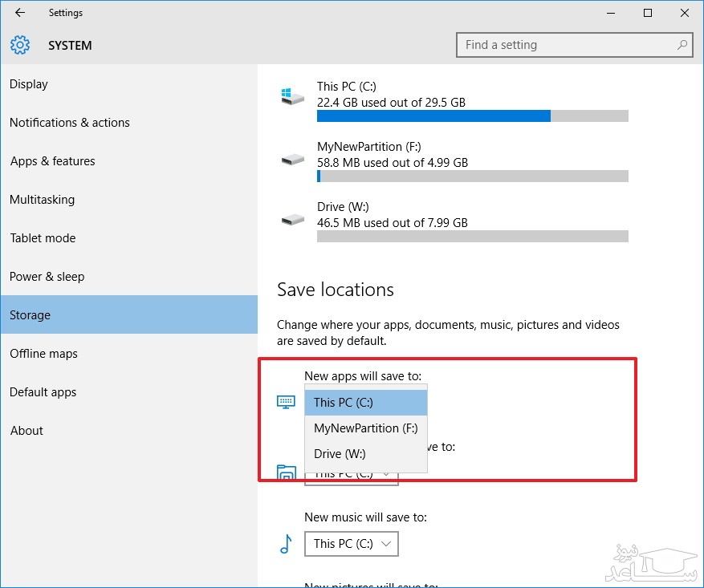
Task: Choose MyNewPartition (F:) from dropdown list
Action: pyautogui.click(x=365, y=428)
